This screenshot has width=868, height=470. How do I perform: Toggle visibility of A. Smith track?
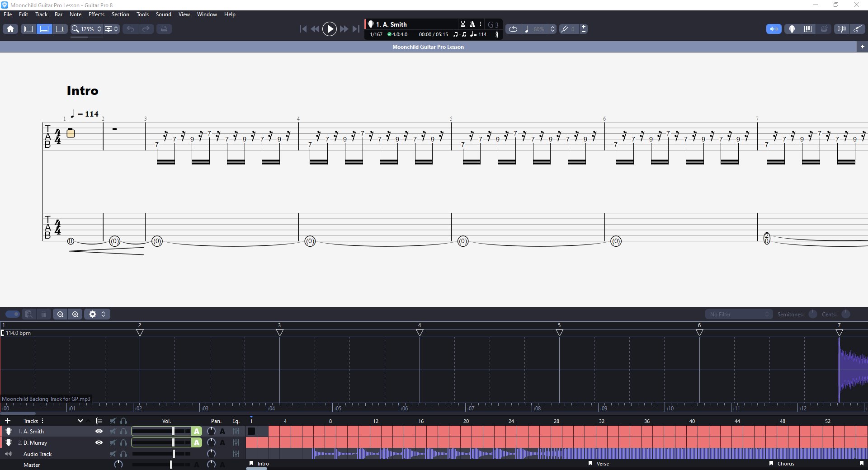coord(99,431)
